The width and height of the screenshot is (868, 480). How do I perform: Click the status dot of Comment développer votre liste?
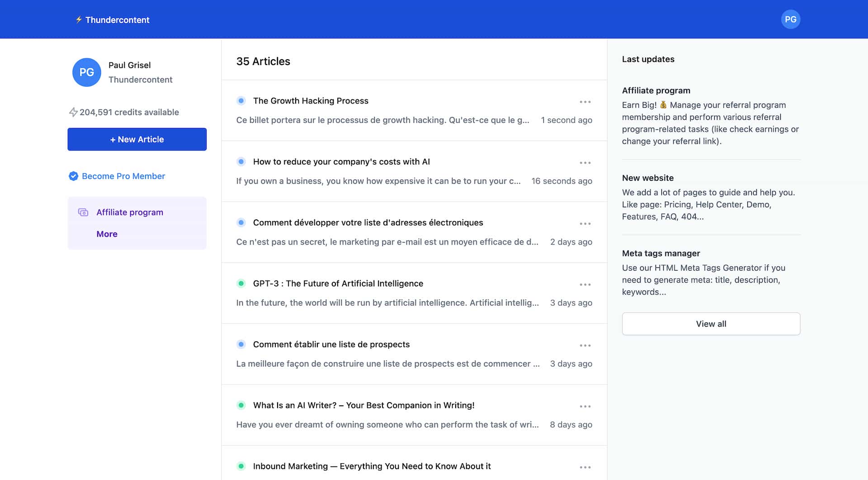241,223
